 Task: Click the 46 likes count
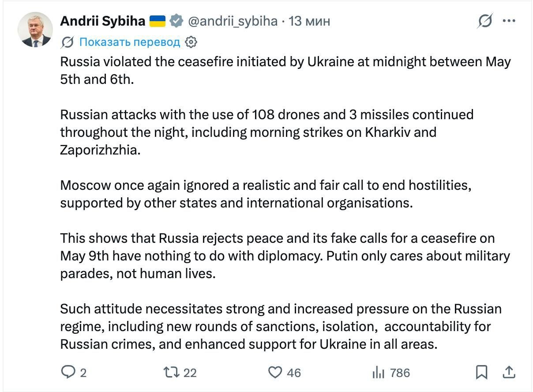click(294, 373)
